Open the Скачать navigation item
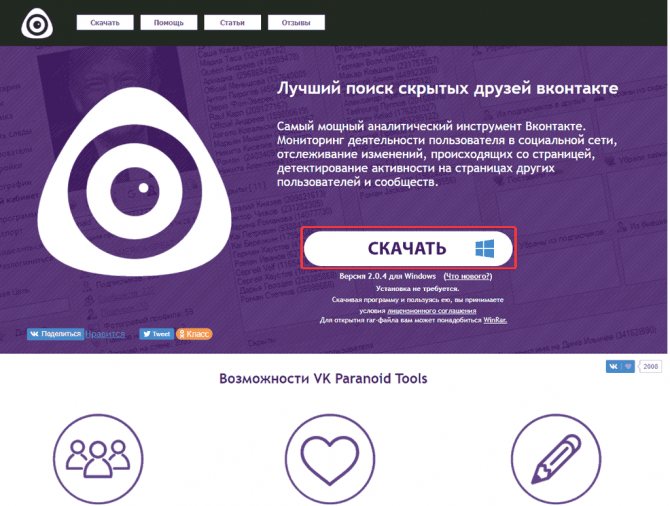The image size is (670, 506). point(105,23)
